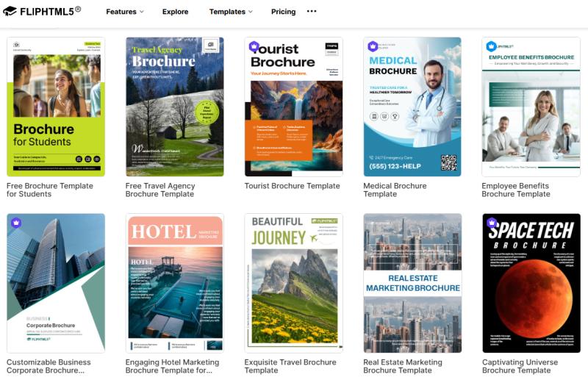Open the Corporate Brochure thumbnail
The image size is (588, 380).
point(56,283)
